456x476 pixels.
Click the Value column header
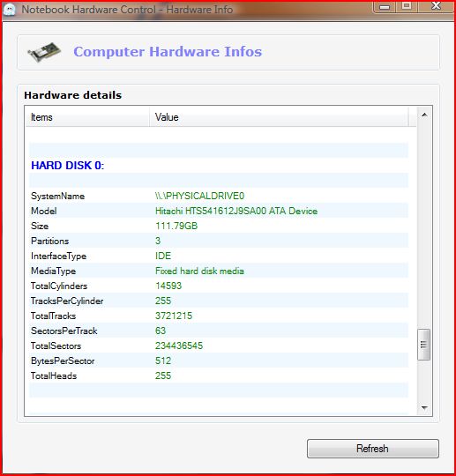pyautogui.click(x=279, y=117)
